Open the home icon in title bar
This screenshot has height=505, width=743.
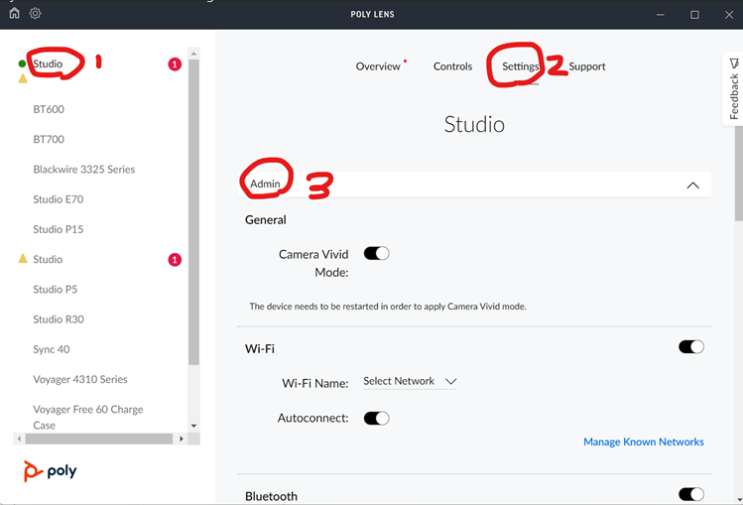[14, 14]
